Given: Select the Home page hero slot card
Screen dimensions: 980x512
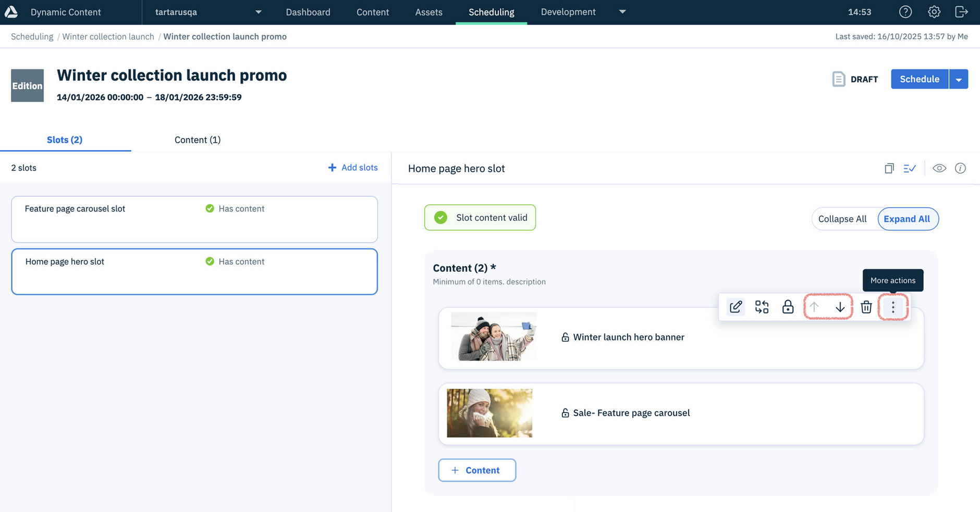Looking at the screenshot, I should tap(194, 271).
